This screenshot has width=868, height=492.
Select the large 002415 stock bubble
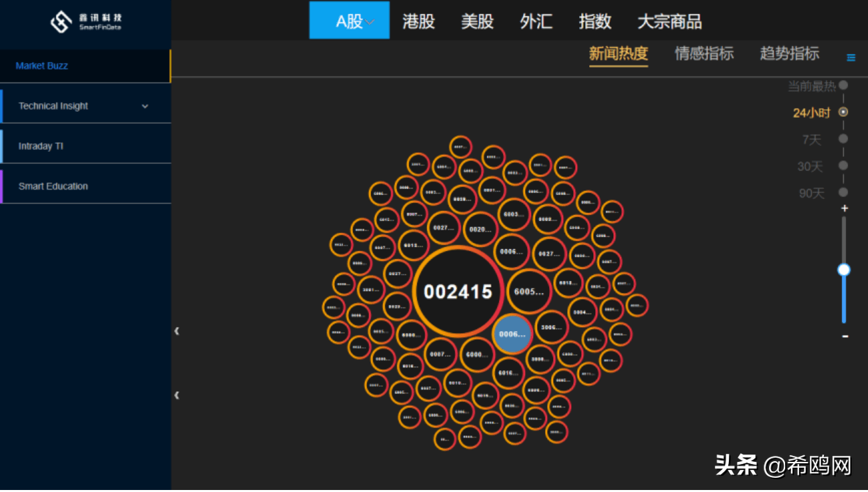click(x=458, y=291)
